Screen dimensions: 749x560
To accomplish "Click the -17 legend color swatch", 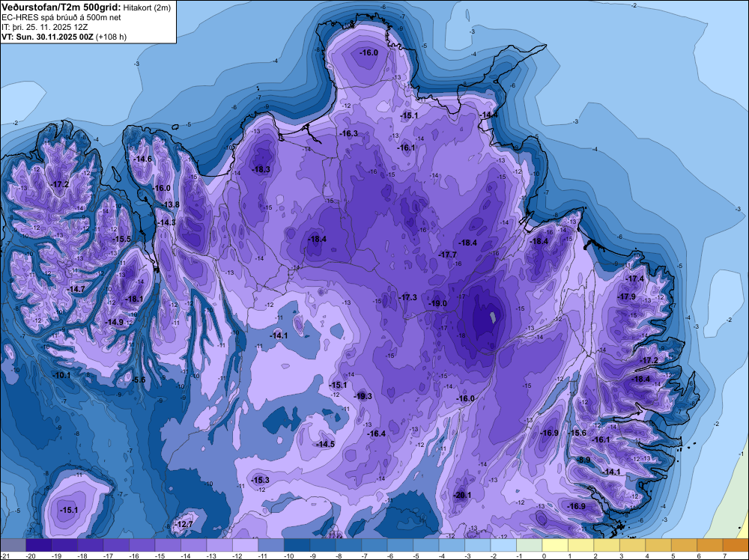I will pyautogui.click(x=116, y=545).
